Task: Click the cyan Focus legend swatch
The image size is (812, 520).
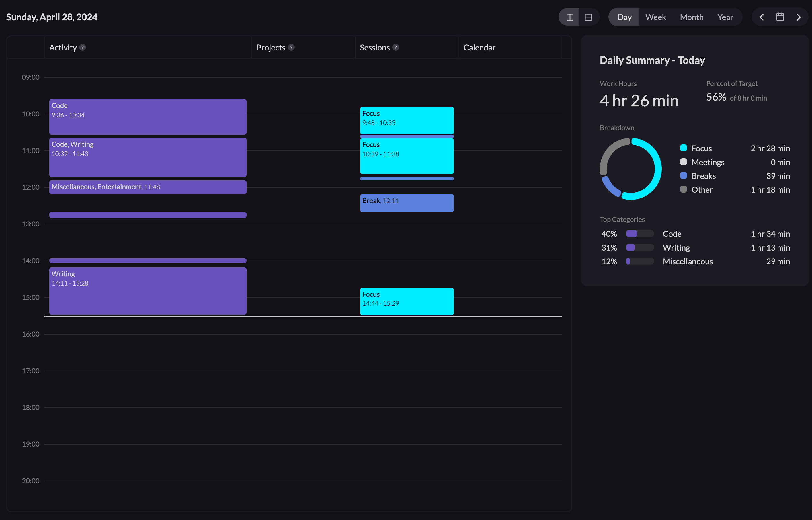Action: click(x=683, y=148)
